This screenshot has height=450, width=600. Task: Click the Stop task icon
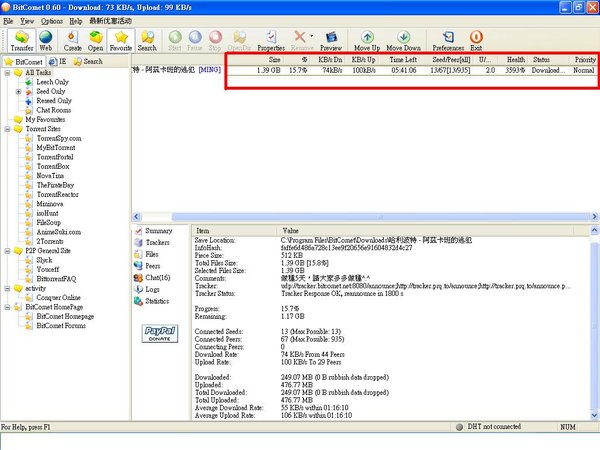pos(215,40)
